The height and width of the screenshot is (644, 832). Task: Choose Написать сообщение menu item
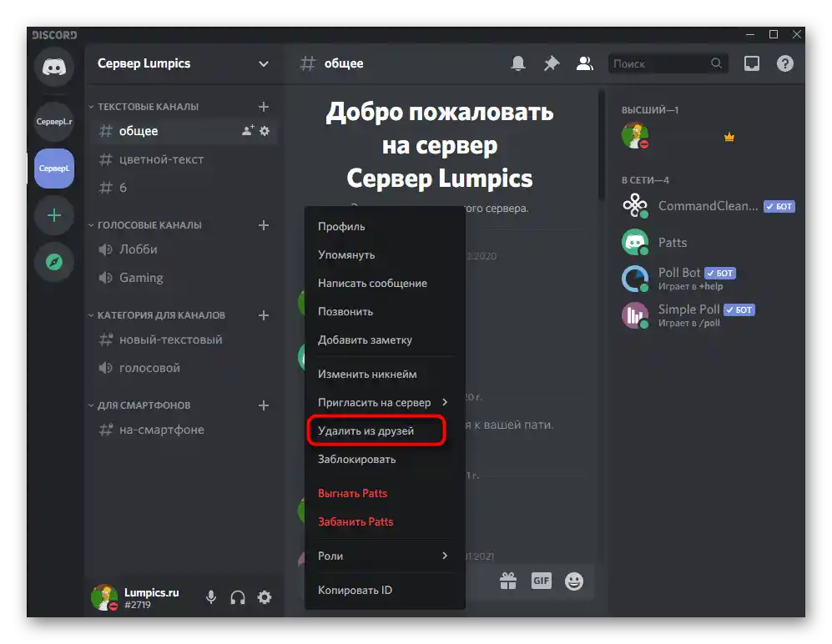[385, 284]
